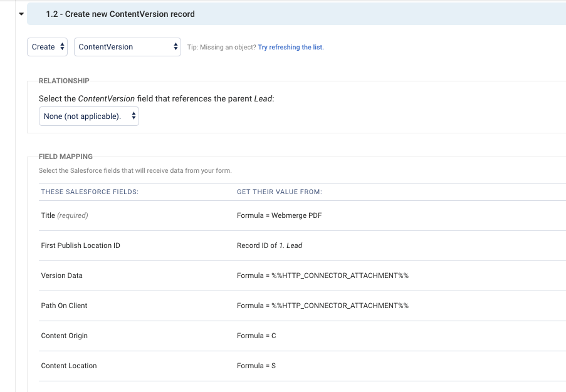Click Record ID of 1. Lead value
Viewport: 566px width, 392px height.
pyautogui.click(x=270, y=245)
